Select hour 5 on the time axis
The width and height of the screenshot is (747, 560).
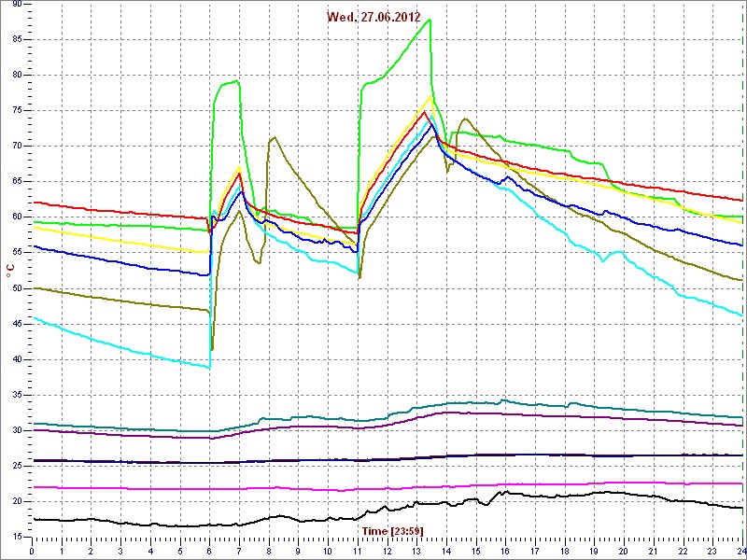[180, 550]
